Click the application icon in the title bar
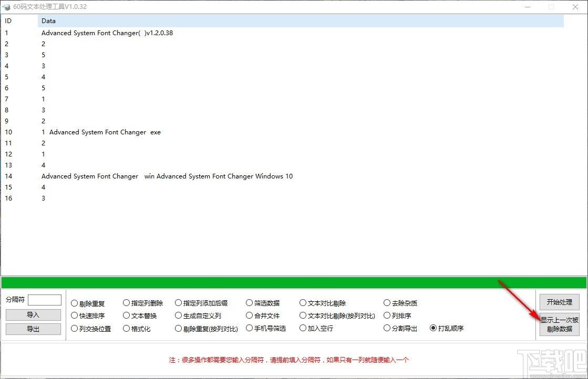The image size is (588, 379). tap(6, 7)
